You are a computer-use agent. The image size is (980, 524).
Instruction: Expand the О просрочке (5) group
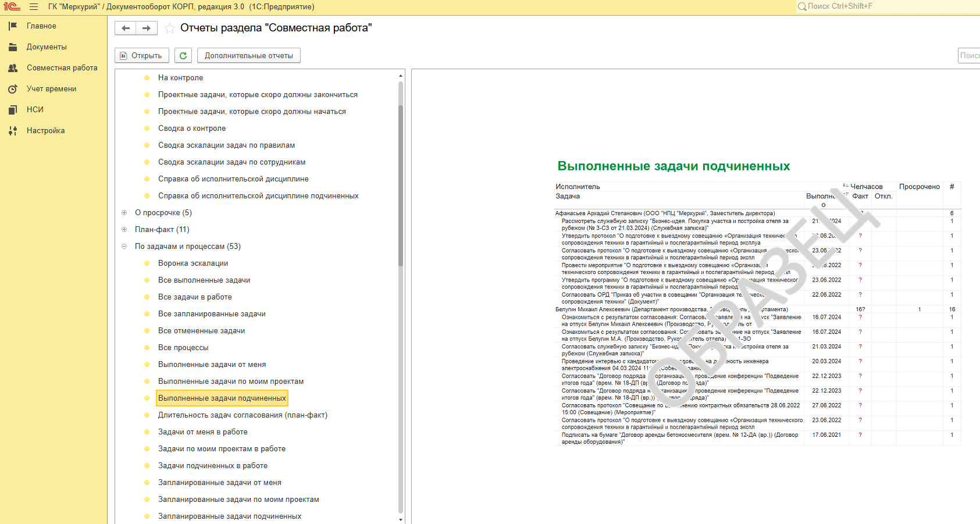click(x=124, y=213)
